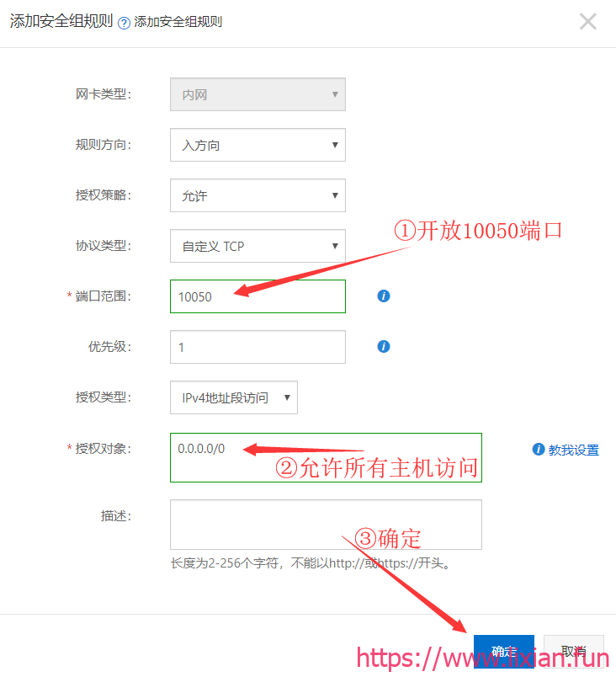Click the info icon next to priority field
Viewport: 616px width, 677px height.
point(384,347)
